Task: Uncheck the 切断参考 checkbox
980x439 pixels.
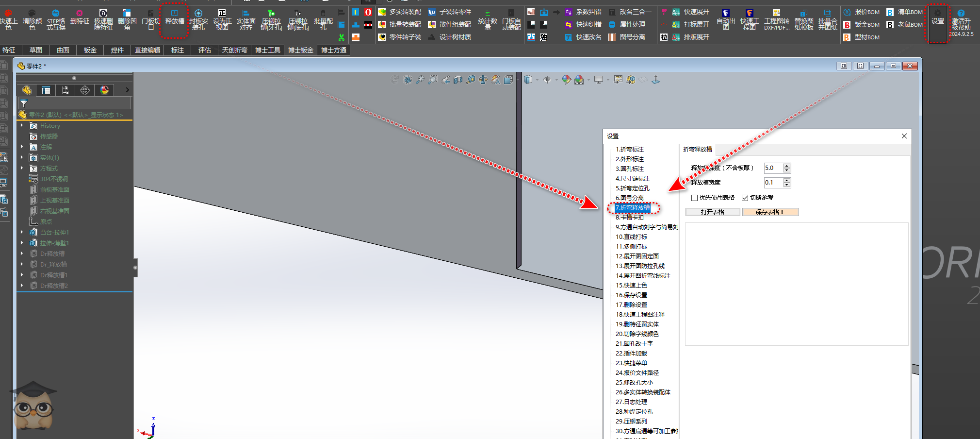Action: click(745, 198)
